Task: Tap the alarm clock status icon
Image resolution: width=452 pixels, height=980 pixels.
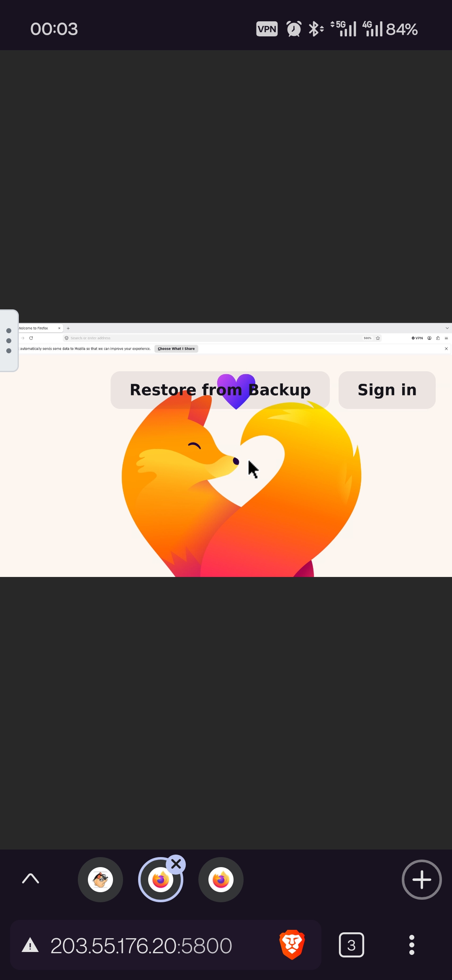Action: [294, 29]
